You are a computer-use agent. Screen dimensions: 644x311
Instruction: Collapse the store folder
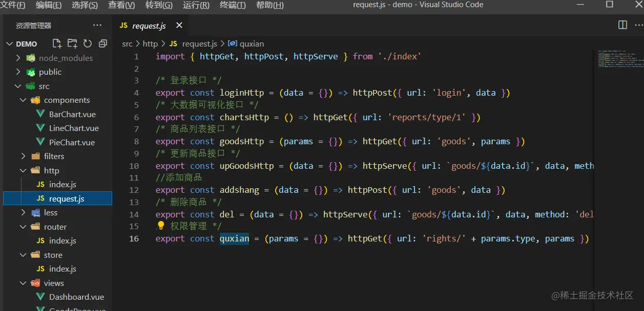point(23,255)
